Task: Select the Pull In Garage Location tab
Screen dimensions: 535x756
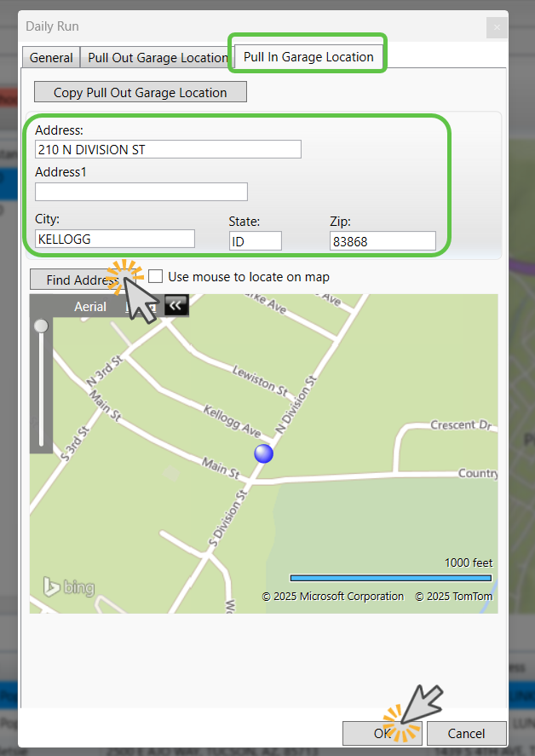Action: pyautogui.click(x=308, y=57)
